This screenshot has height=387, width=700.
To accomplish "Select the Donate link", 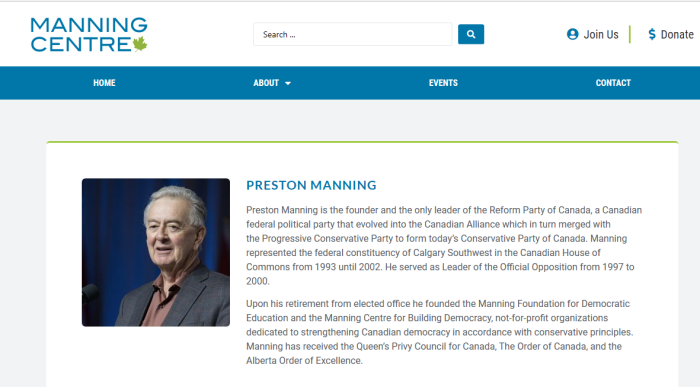I will (677, 34).
